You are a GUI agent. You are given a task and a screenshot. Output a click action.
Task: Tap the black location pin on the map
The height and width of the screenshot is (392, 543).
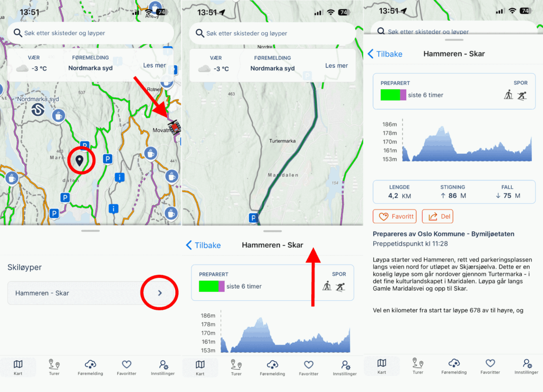[79, 160]
